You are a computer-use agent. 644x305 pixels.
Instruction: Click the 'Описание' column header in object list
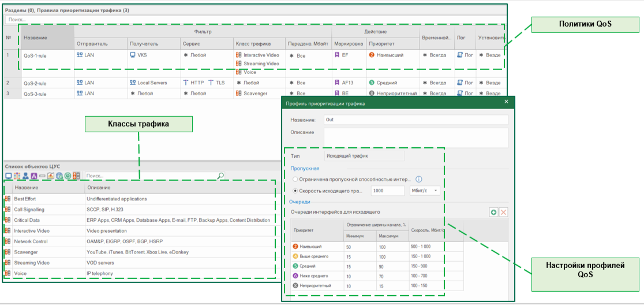[98, 188]
